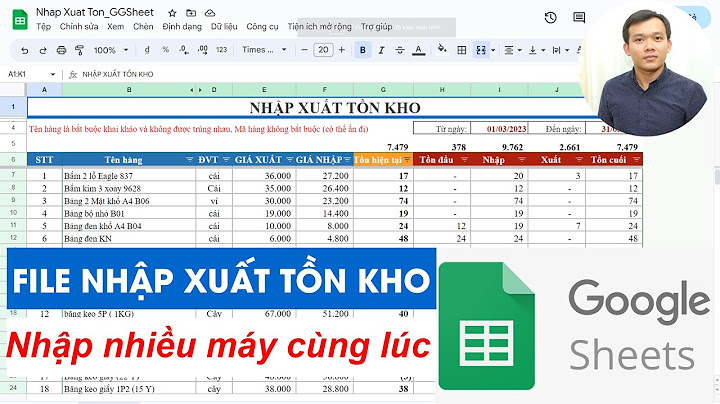Apply percent format
The height and width of the screenshot is (404, 720).
coord(165,50)
